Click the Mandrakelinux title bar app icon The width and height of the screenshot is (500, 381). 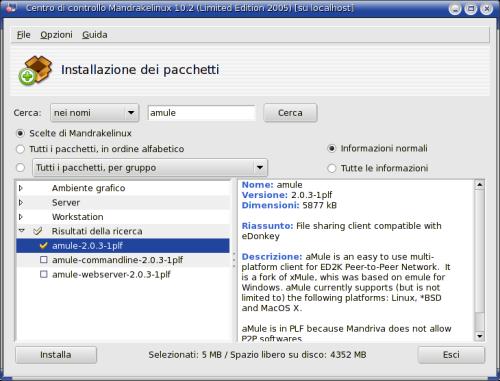coord(10,8)
